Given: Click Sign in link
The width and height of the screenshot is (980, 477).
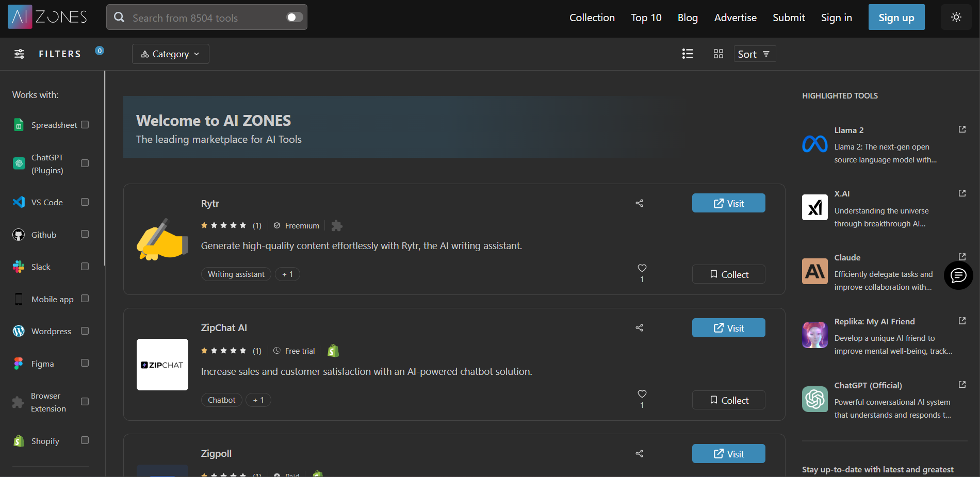Looking at the screenshot, I should pyautogui.click(x=836, y=18).
